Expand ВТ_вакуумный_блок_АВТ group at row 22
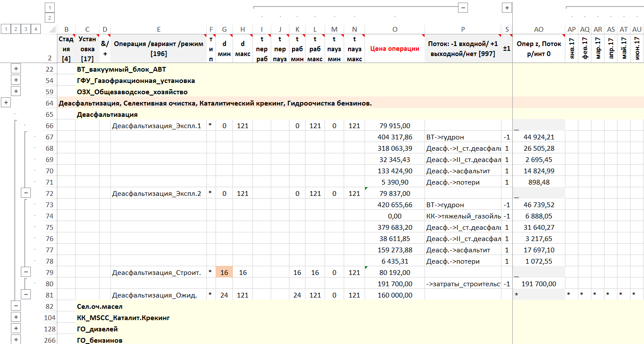 click(x=16, y=69)
